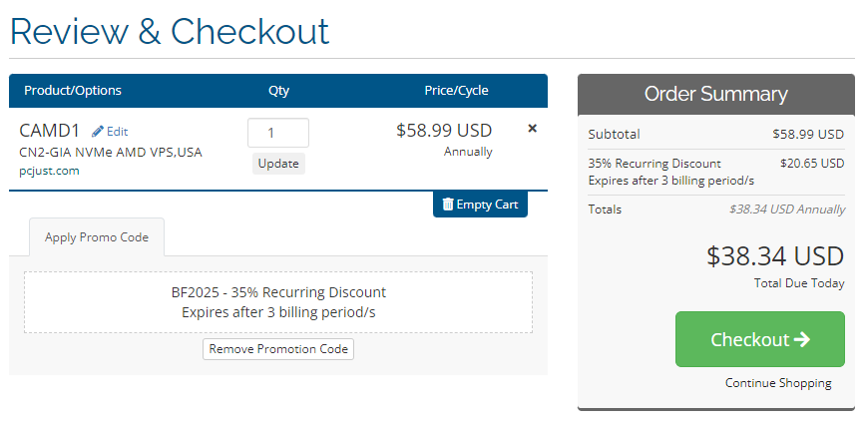Open the Apply Promo Code tab
This screenshot has width=868, height=424.
(97, 237)
